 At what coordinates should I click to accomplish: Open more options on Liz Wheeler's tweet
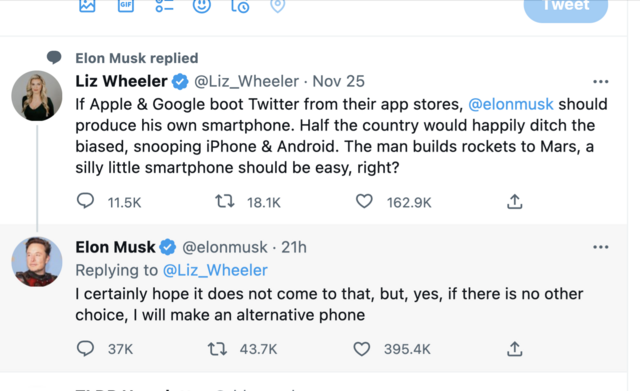coord(600,82)
